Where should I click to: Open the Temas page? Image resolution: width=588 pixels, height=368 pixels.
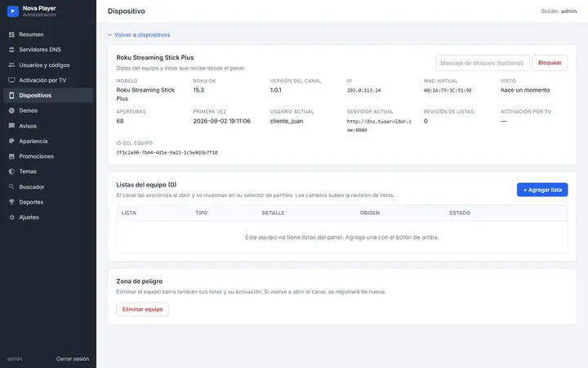48,171
